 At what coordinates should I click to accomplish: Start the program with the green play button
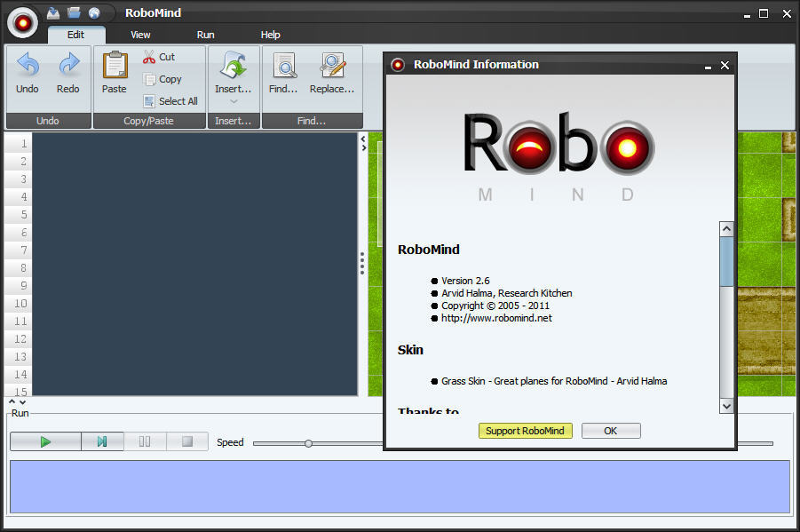(45, 441)
